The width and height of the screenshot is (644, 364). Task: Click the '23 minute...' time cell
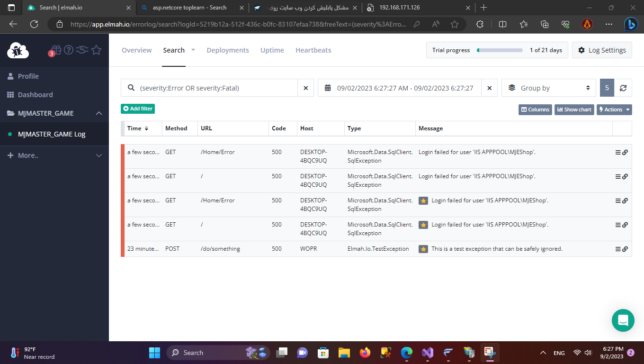143,249
